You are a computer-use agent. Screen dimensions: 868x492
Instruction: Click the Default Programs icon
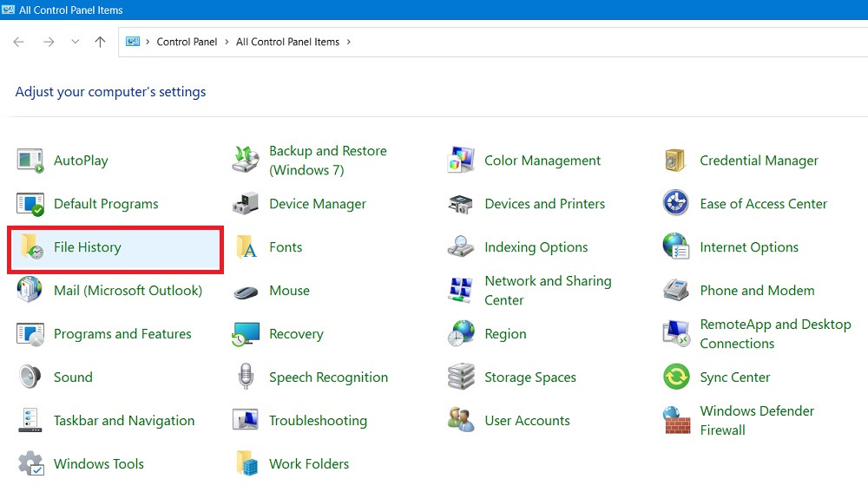[x=30, y=204]
